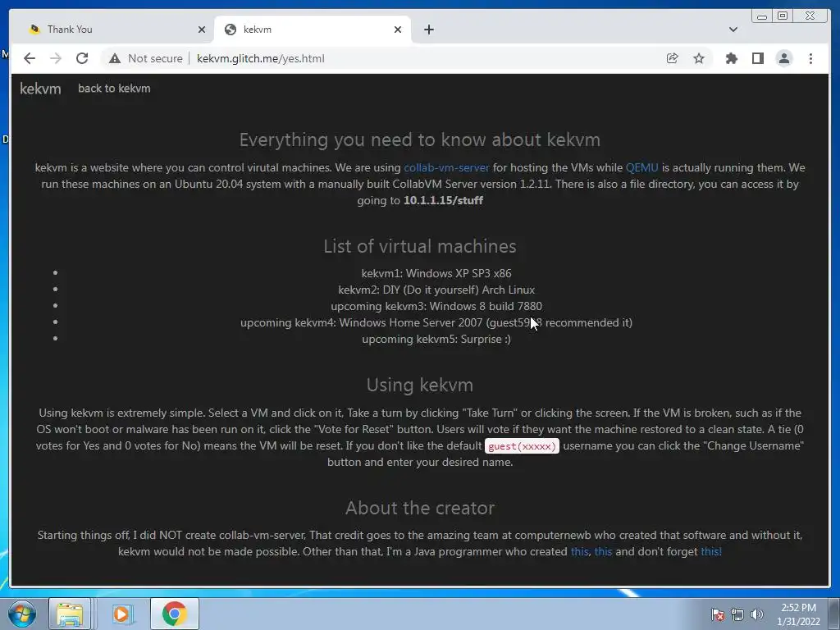Click the Not secure warning icon
Image resolution: width=840 pixels, height=630 pixels.
click(115, 58)
